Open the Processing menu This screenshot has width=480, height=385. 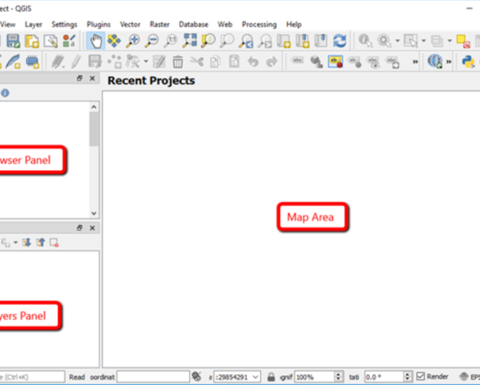pos(259,24)
